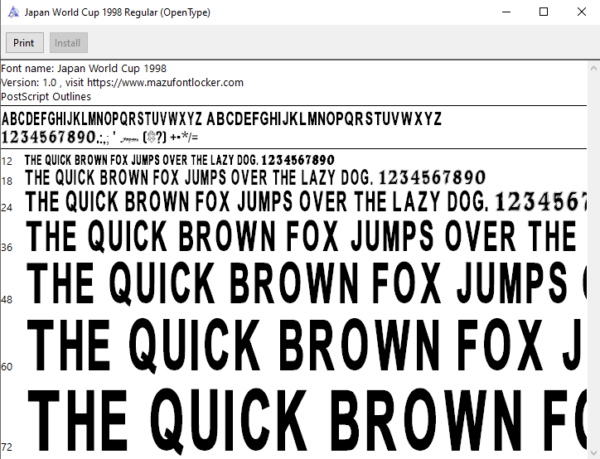Click the window title Japan World Cup 1998 Regular

pos(117,13)
